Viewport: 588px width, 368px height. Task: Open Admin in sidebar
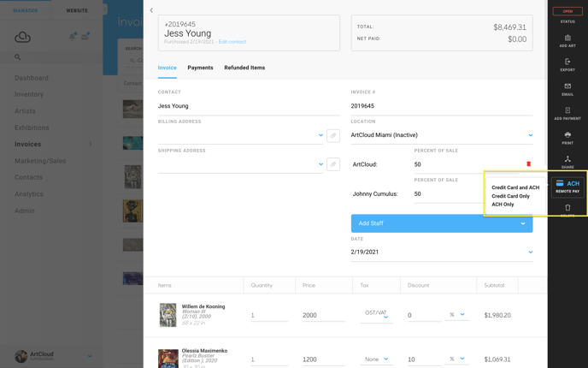[x=25, y=211]
